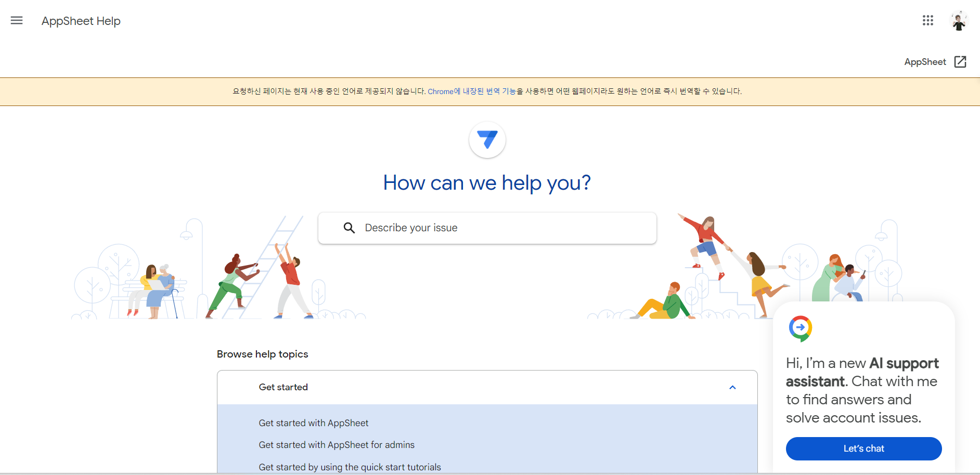Open Get started with AppSheet article
This screenshot has width=980, height=475.
pos(314,423)
